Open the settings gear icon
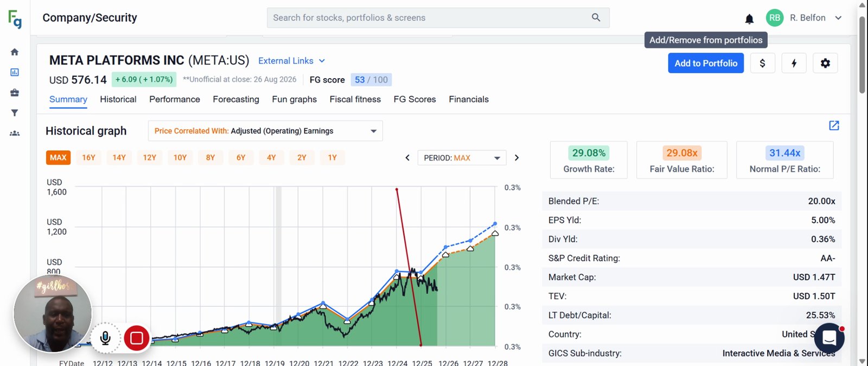This screenshot has height=366, width=868. point(825,63)
